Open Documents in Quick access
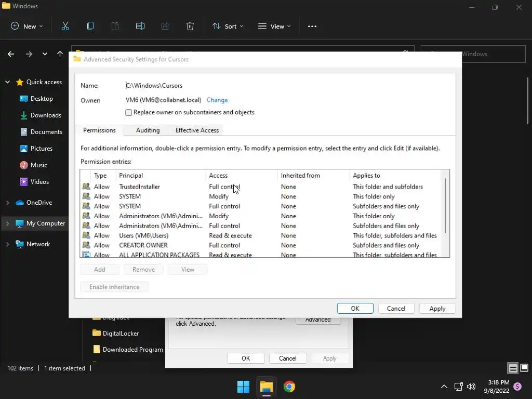The height and width of the screenshot is (399, 532). click(x=41, y=132)
